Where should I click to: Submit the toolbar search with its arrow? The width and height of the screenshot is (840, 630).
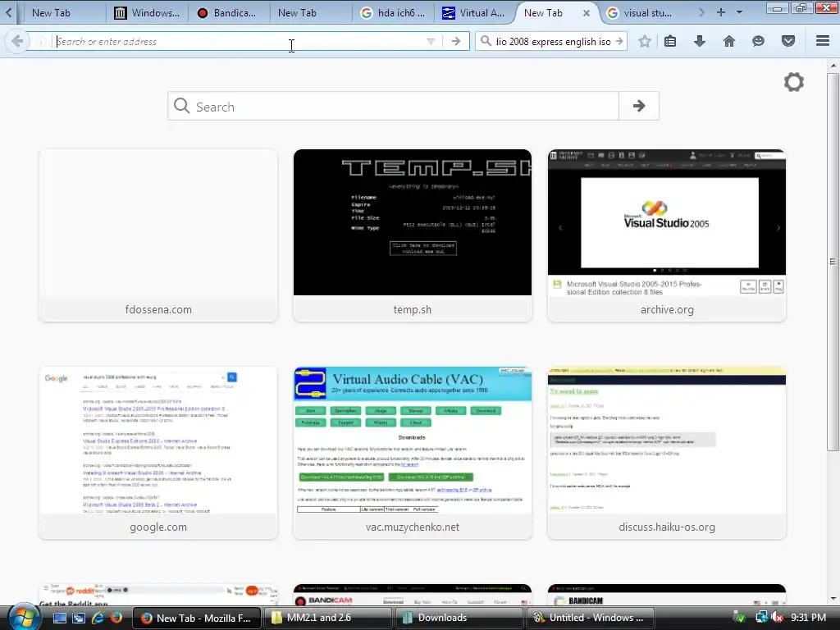tap(619, 41)
